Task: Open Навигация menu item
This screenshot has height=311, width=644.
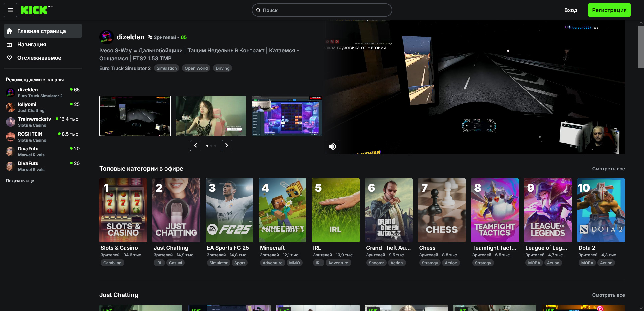Action: pos(43,44)
